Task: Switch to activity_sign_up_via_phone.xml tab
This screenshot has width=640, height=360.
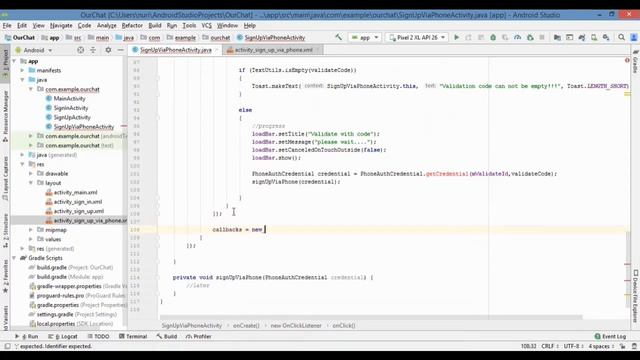Action: (273, 50)
